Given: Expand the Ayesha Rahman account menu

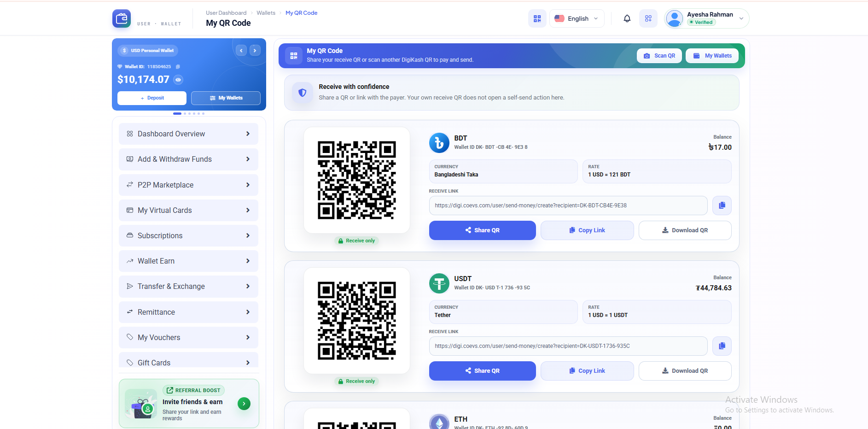Looking at the screenshot, I should coord(741,18).
